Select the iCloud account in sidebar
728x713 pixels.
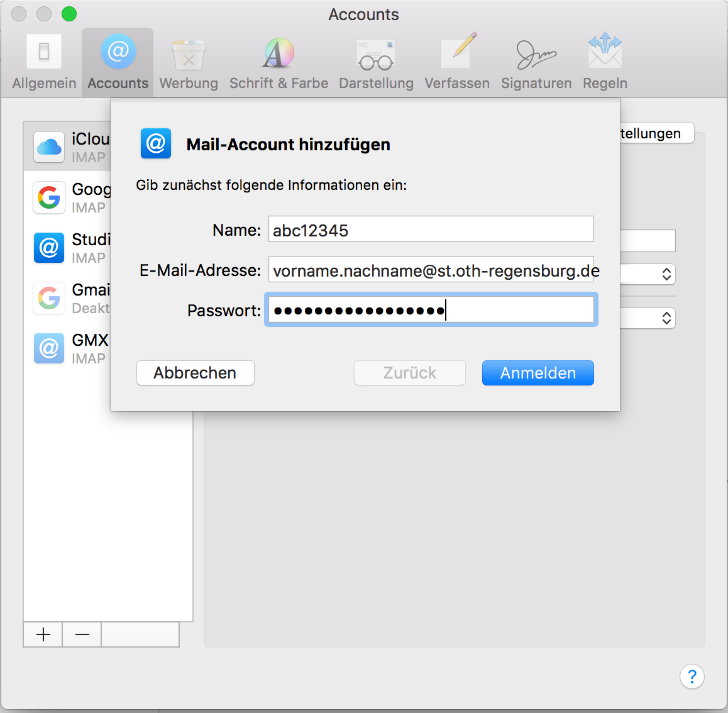tap(68, 147)
